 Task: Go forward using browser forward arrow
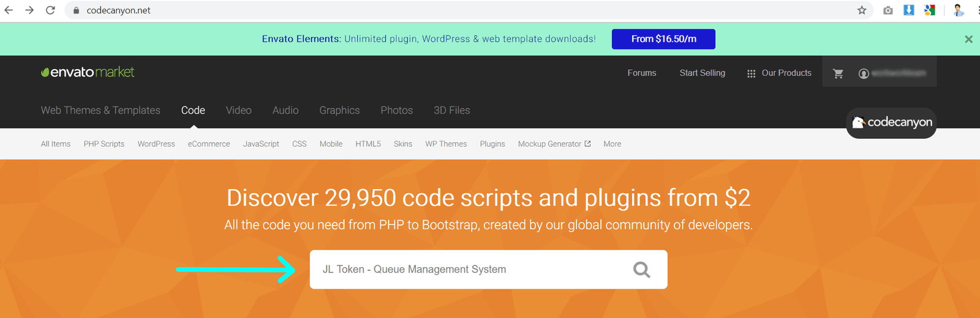(x=29, y=10)
